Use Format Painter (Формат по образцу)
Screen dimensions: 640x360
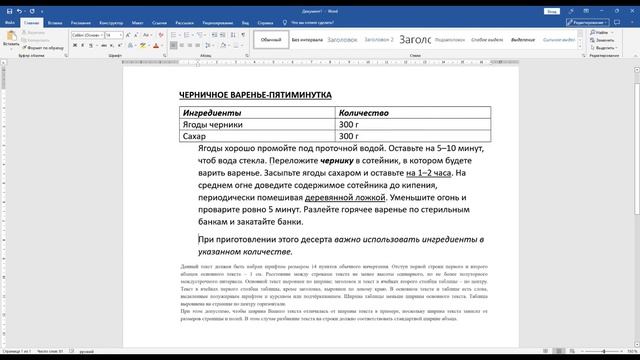(43, 48)
